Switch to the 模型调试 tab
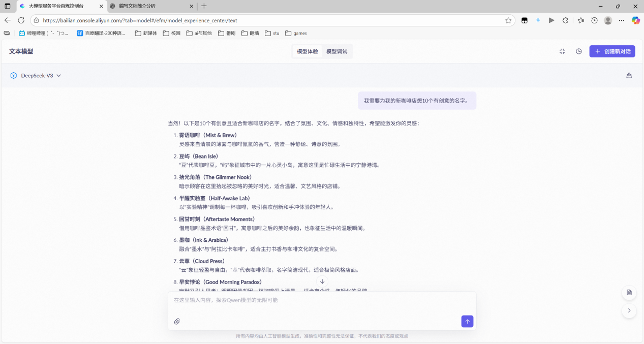The height and width of the screenshot is (344, 644). click(x=336, y=51)
